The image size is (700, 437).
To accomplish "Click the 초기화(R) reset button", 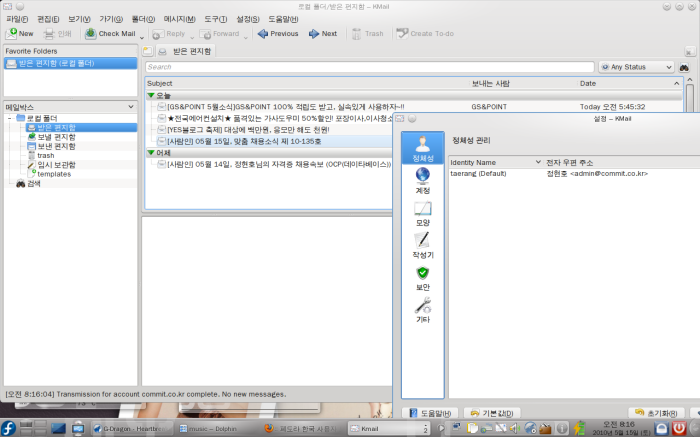I will pos(656,413).
